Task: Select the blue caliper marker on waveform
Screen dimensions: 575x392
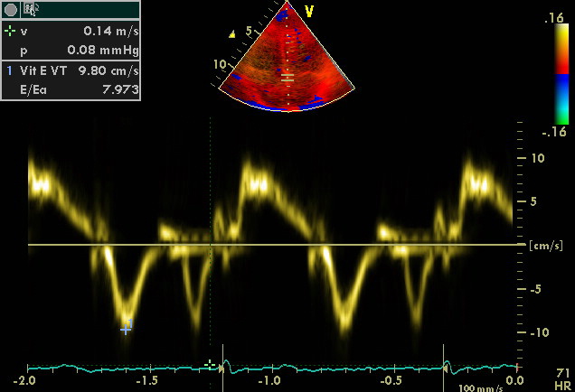Action: (127, 327)
